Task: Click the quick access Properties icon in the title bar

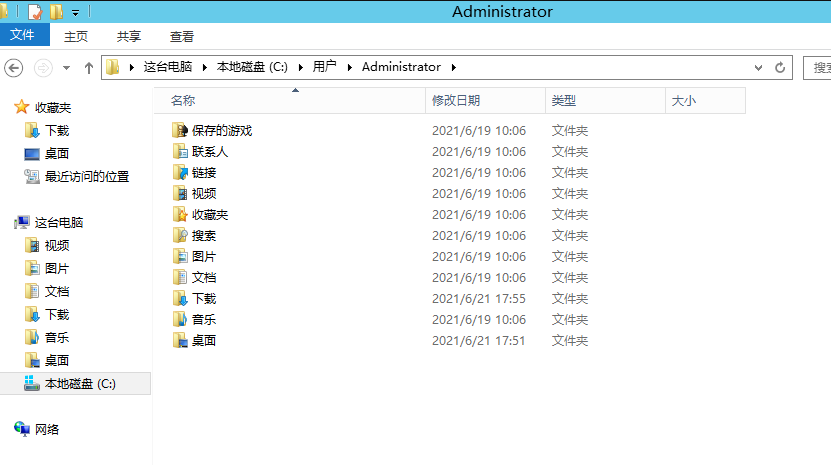Action: (35, 12)
